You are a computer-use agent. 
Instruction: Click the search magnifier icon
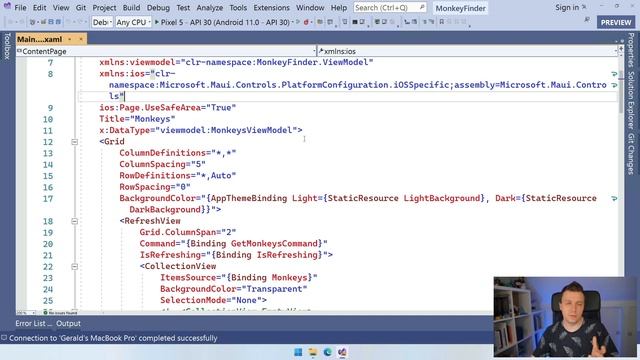pos(422,7)
